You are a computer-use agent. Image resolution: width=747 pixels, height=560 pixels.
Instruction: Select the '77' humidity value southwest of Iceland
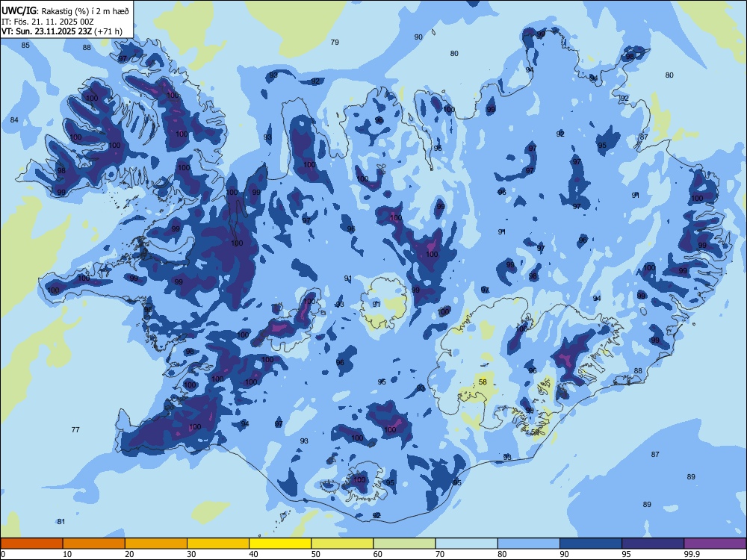pos(75,429)
